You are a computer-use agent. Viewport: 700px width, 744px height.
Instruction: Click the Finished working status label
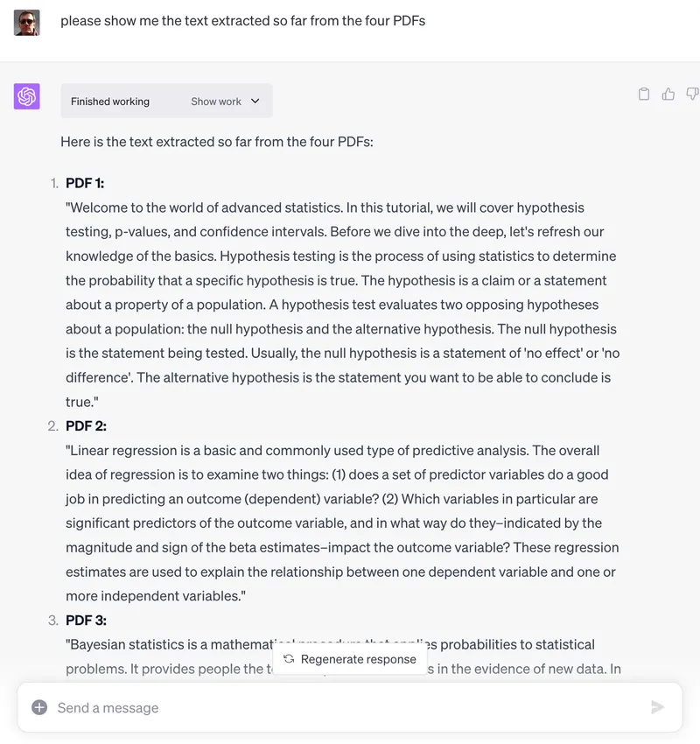(110, 102)
